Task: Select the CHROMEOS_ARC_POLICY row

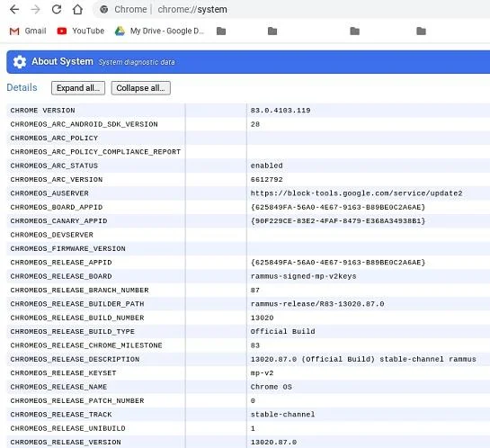Action: coord(248,138)
